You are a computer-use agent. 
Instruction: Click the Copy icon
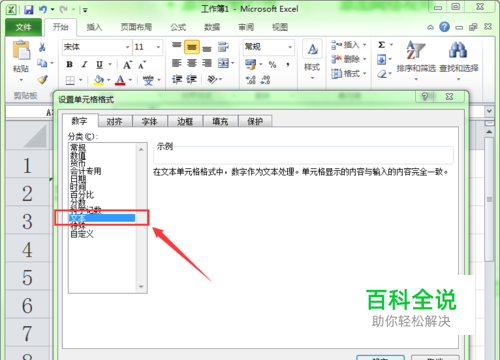(x=42, y=62)
